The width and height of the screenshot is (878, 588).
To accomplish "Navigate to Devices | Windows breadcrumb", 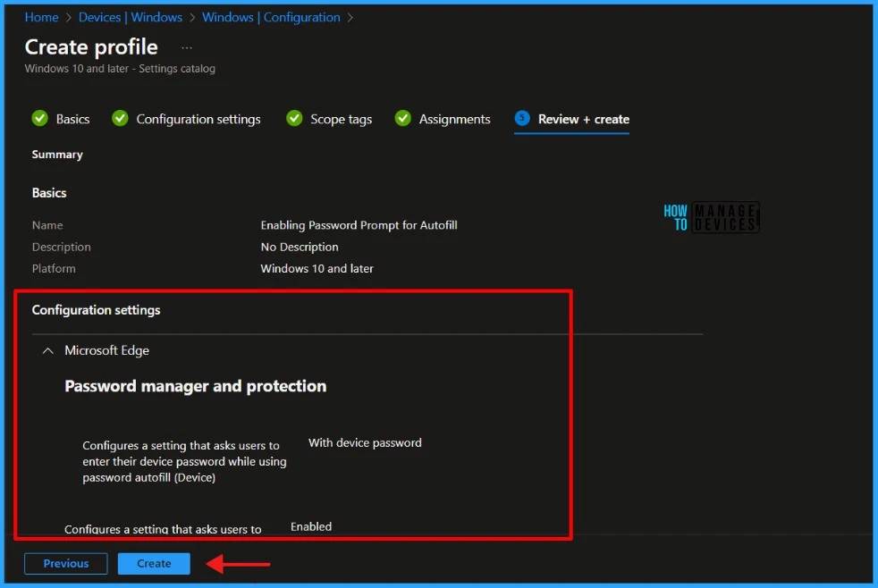I will [130, 17].
